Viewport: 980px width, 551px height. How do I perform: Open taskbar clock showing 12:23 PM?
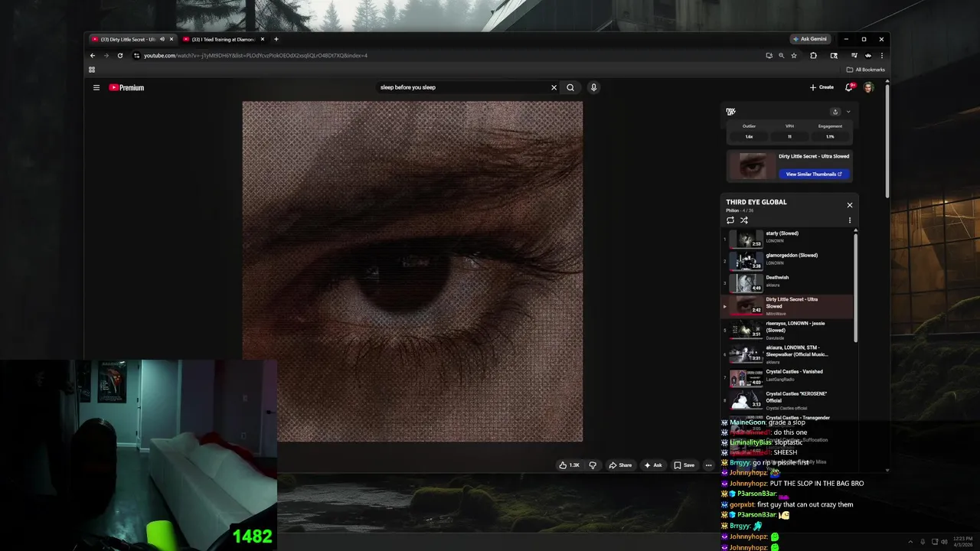[x=962, y=542]
